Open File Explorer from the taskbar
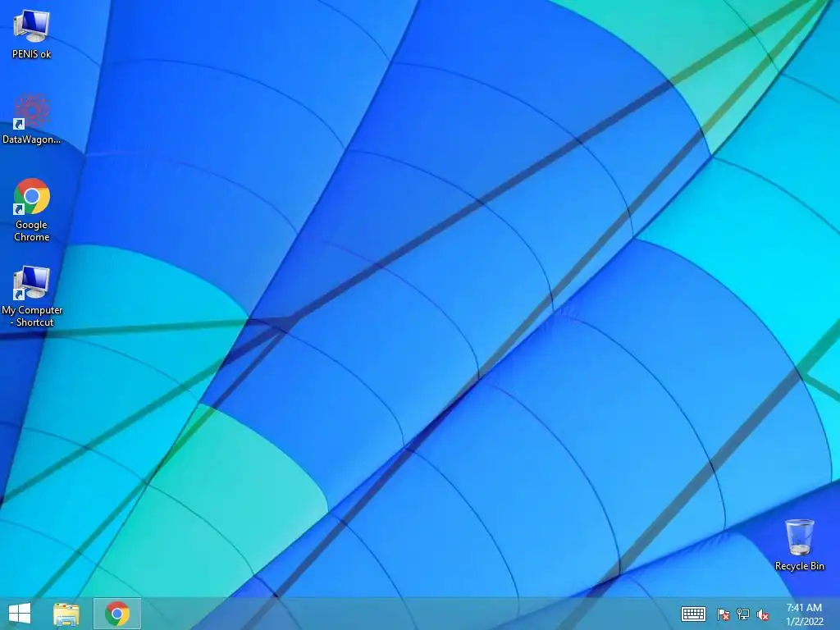 coord(66,614)
